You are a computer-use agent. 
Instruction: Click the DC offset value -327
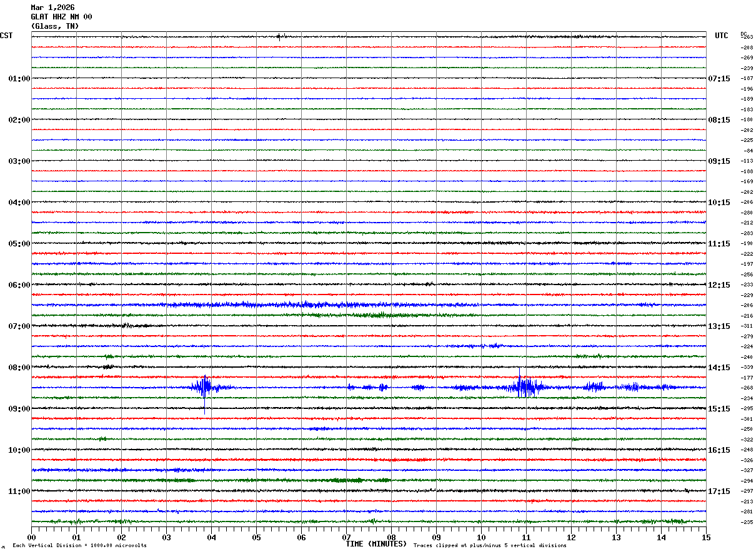click(x=747, y=471)
